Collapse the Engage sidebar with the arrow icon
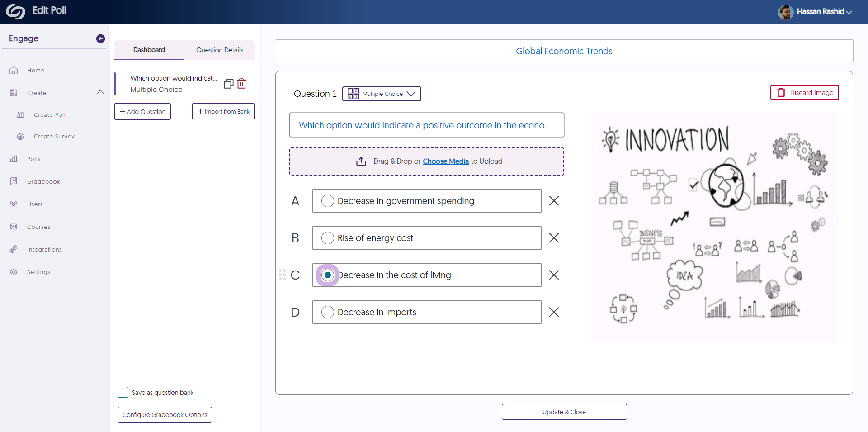 [100, 39]
